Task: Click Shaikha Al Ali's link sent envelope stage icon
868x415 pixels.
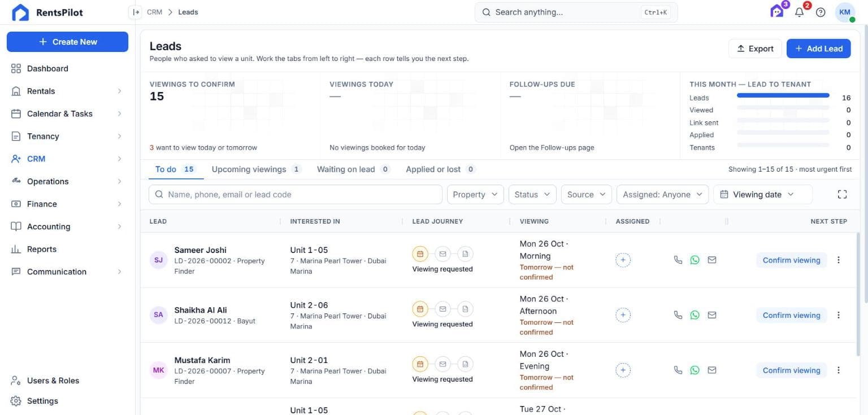Action: 442,309
